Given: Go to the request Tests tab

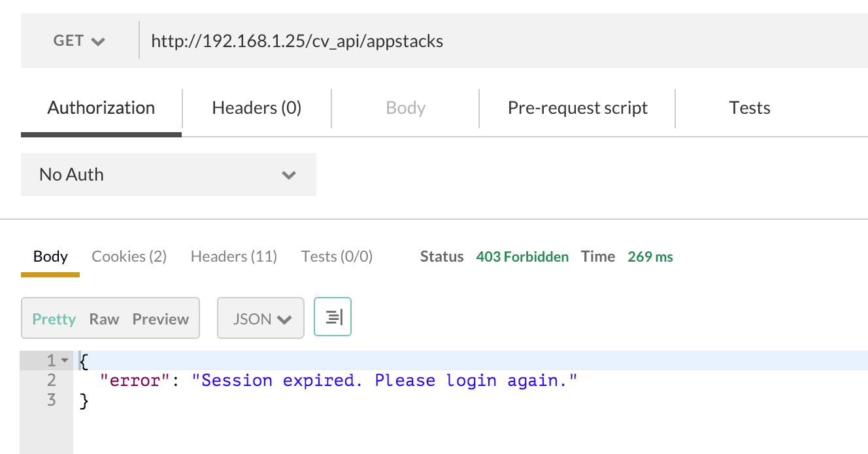Looking at the screenshot, I should (x=749, y=108).
